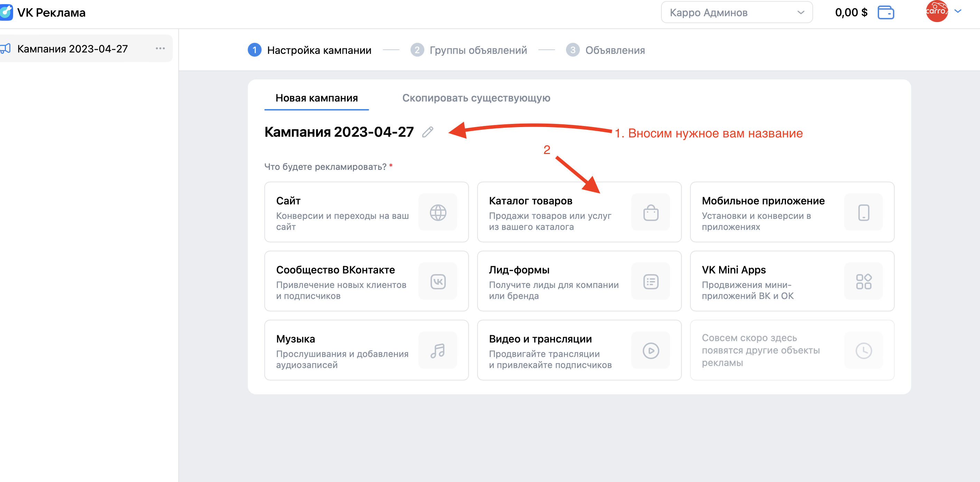Click the Кампания 2023-04-27 title heading

[x=339, y=132]
